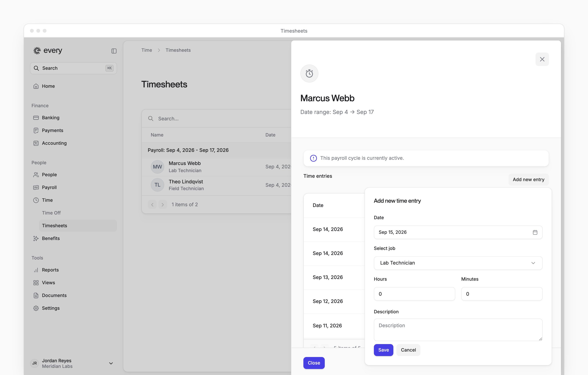Expand the Lab Technician job dropdown
Screen dimensions: 588x375
pyautogui.click(x=458, y=263)
